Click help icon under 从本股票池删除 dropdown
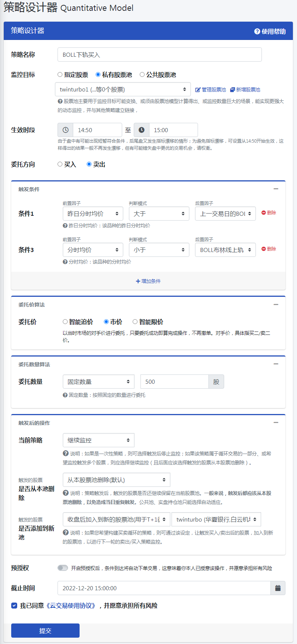 (65, 493)
